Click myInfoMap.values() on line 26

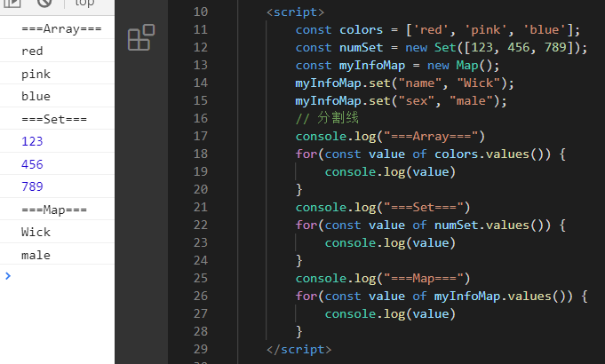point(504,296)
